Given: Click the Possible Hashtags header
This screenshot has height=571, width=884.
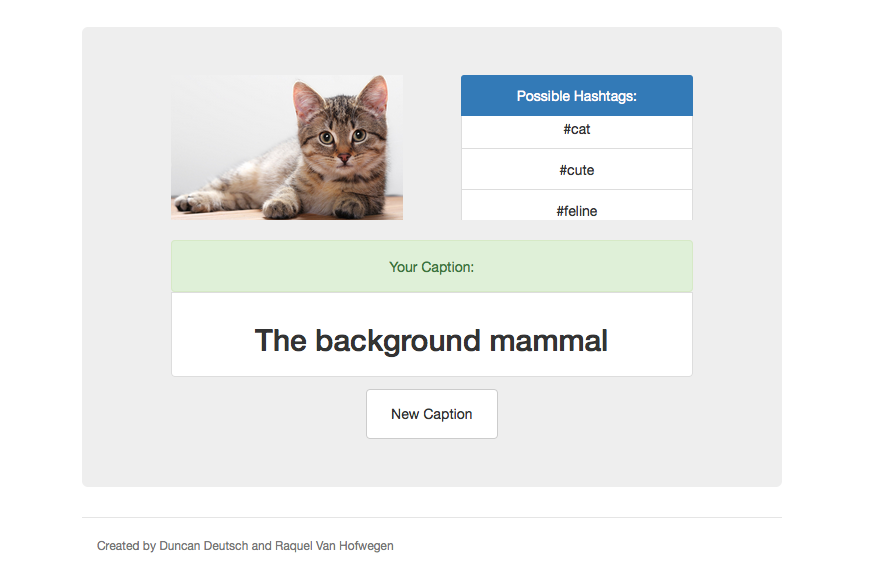Looking at the screenshot, I should [577, 96].
